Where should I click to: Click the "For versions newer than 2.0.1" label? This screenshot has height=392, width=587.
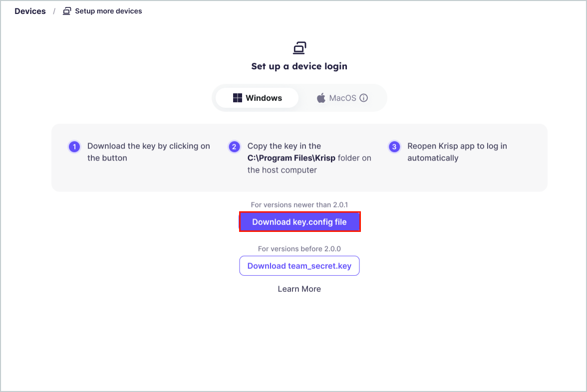299,204
